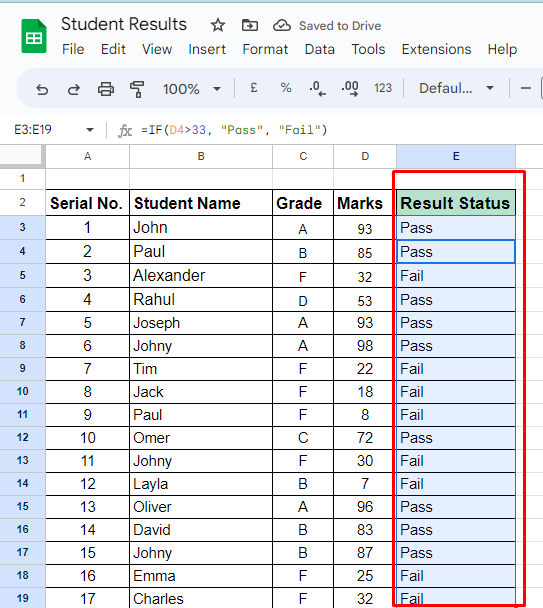Click the redo arrow icon
Viewport: 543px width, 608px height.
[74, 89]
